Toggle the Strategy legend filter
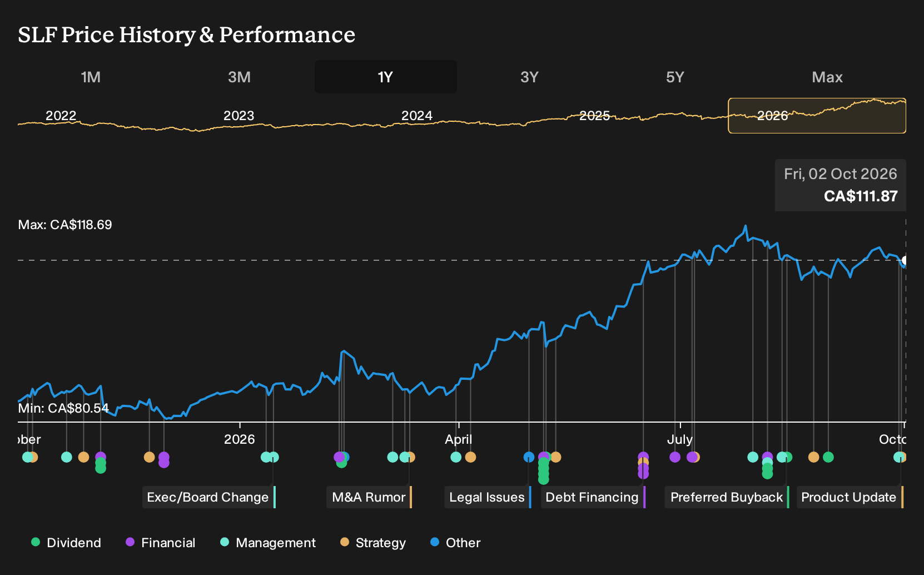The width and height of the screenshot is (924, 575). (x=373, y=543)
